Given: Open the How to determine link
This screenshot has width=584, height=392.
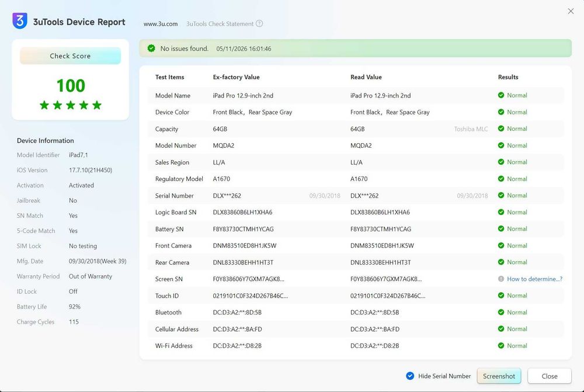Looking at the screenshot, I should coord(534,279).
